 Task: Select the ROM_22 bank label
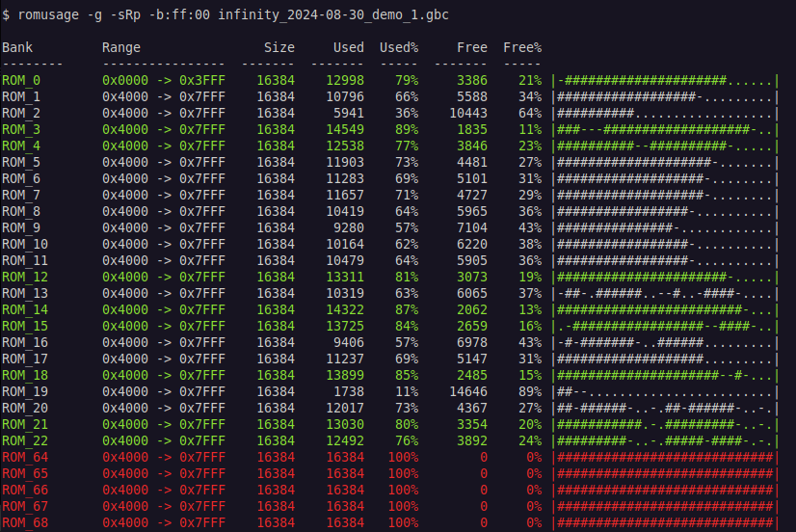pos(25,440)
